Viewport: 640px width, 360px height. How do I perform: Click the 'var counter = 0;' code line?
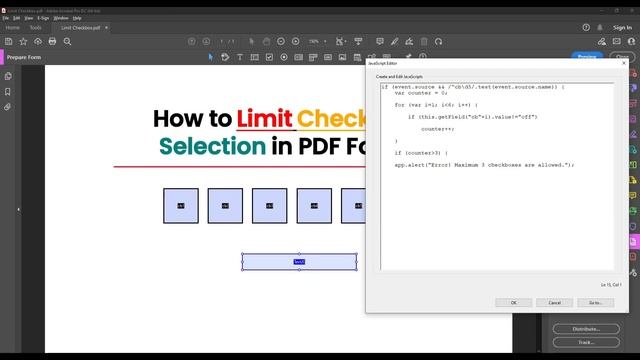[x=421, y=93]
